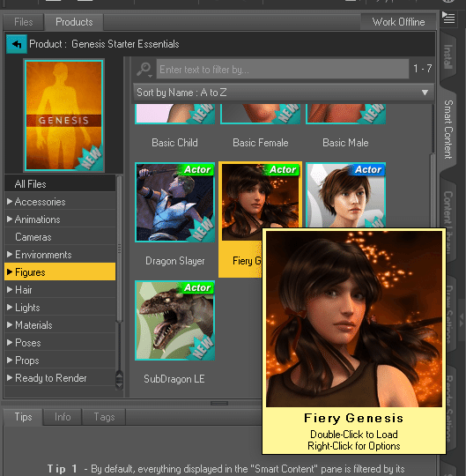466x476 pixels.
Task: Click the category list scrollbar
Action: (119, 249)
